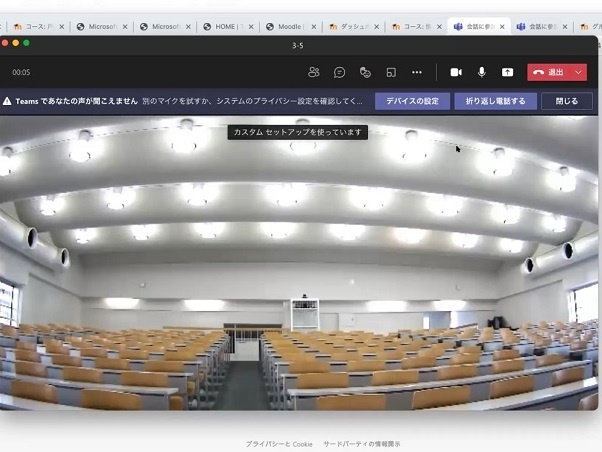Image resolution: width=602 pixels, height=452 pixels.
Task: Share screen content in meeting
Action: 507,72
